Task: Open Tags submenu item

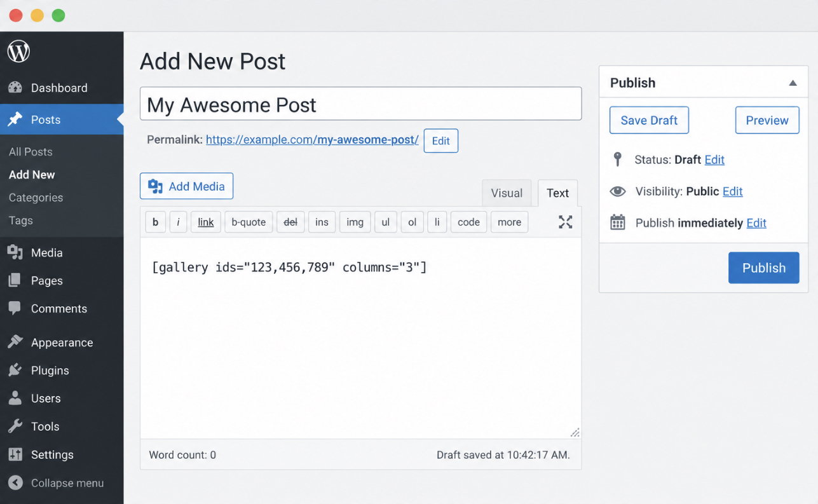Action: (x=20, y=220)
